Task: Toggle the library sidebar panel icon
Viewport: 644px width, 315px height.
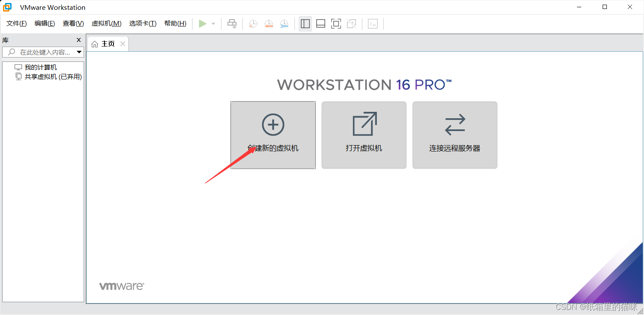Action: coord(305,23)
